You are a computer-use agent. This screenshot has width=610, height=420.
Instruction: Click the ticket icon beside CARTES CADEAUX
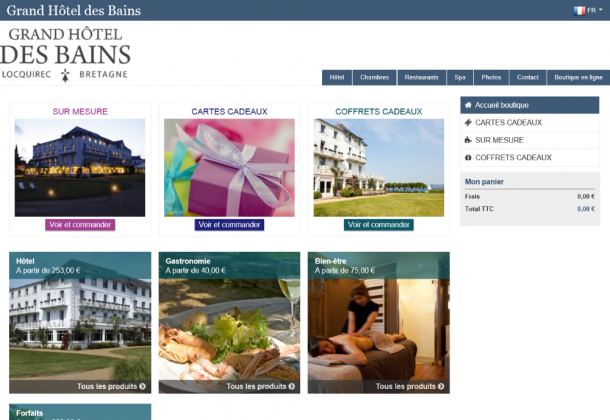(468, 122)
